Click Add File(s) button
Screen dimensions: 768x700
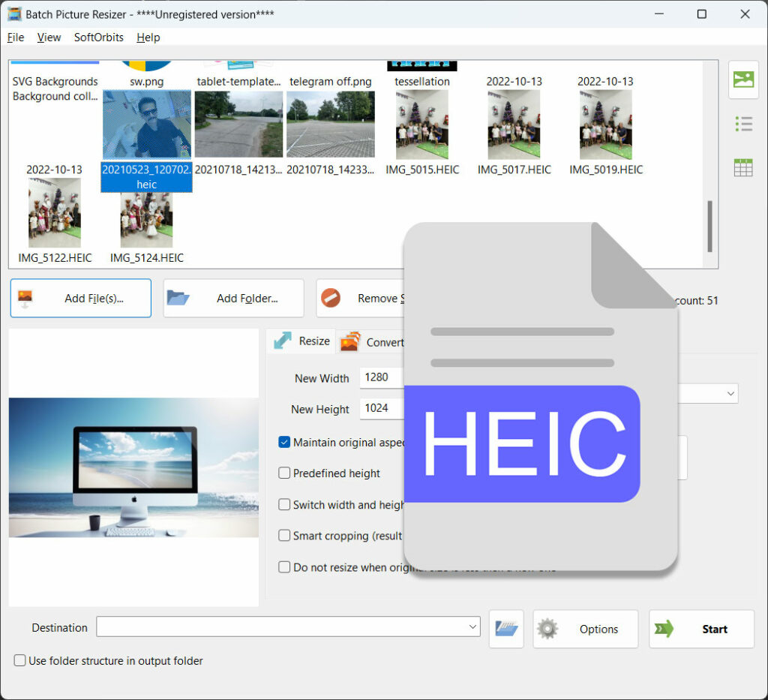tap(81, 299)
